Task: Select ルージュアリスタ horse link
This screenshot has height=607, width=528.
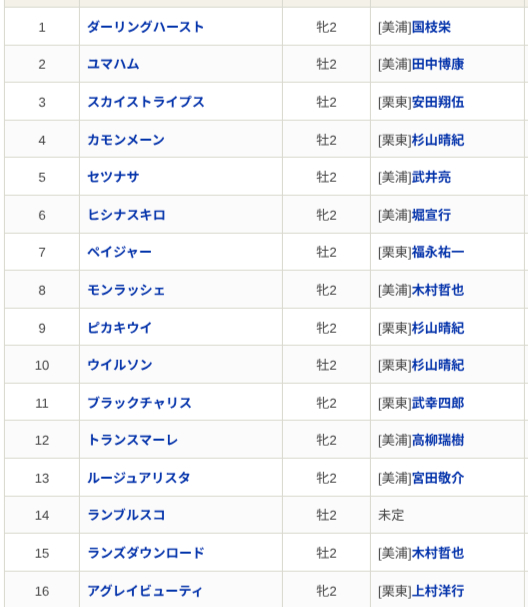Action: (x=139, y=478)
